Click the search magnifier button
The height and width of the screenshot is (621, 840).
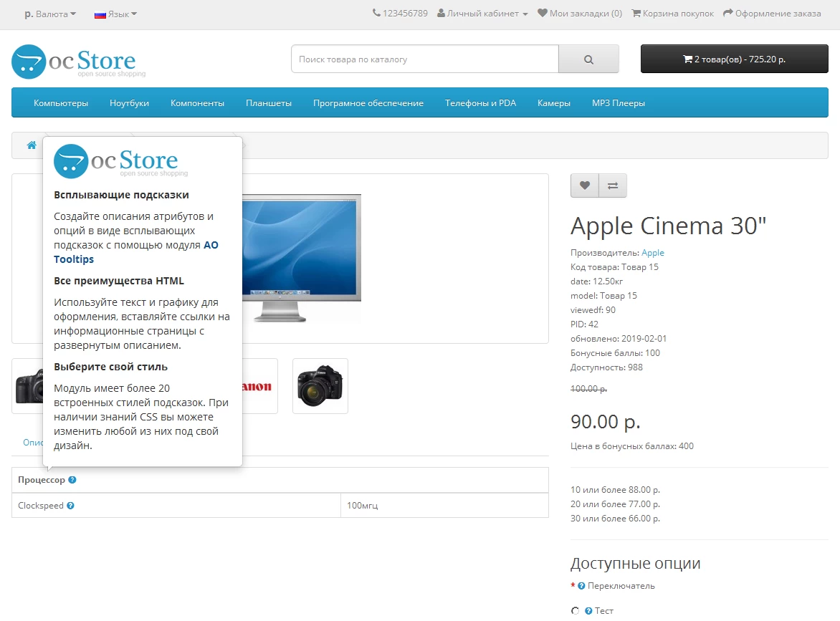pos(588,59)
